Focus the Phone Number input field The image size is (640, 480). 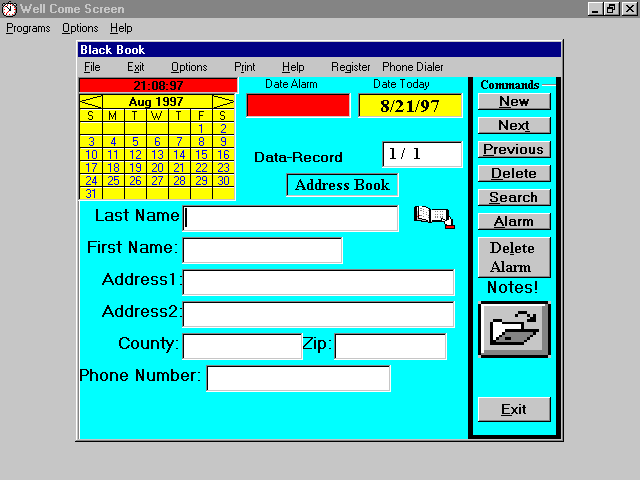[x=298, y=378]
